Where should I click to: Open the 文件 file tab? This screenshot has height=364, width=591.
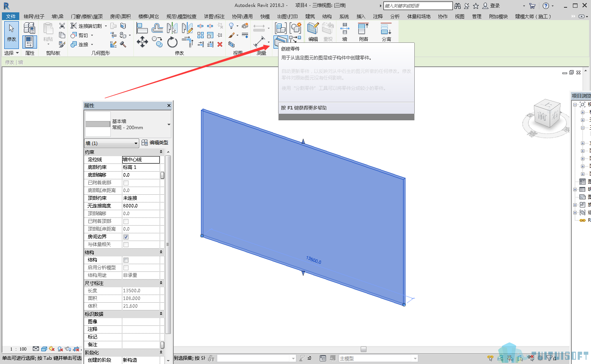pyautogui.click(x=11, y=16)
